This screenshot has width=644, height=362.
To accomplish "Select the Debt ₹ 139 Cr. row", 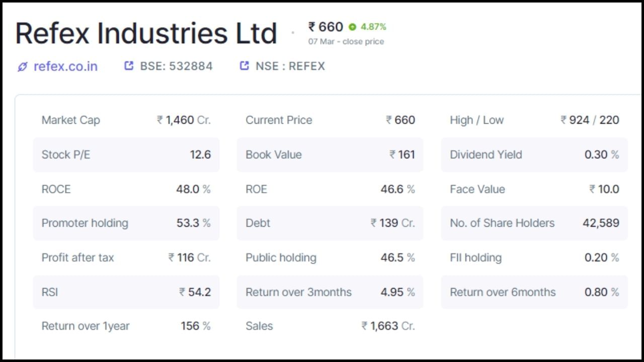I will [330, 223].
